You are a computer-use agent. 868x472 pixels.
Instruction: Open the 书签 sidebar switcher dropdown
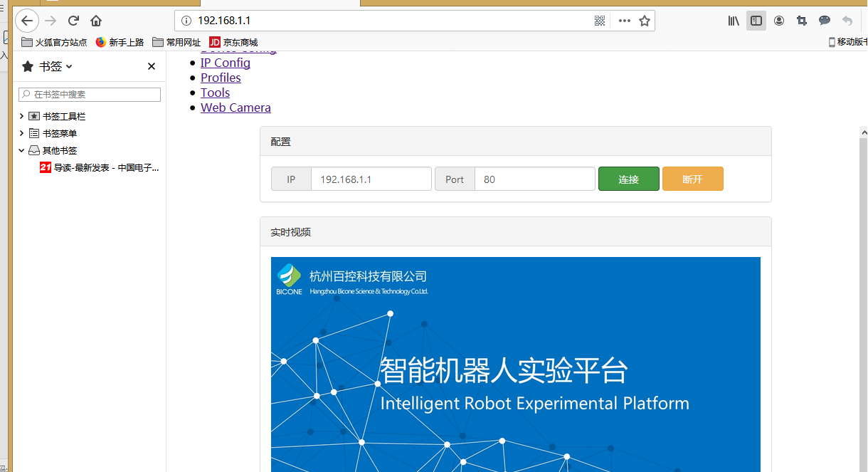click(48, 66)
